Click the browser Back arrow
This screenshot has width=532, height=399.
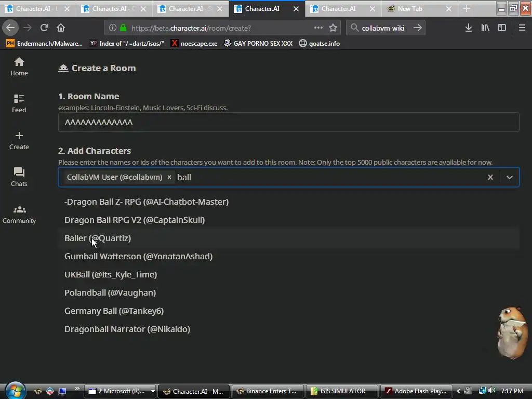point(10,28)
